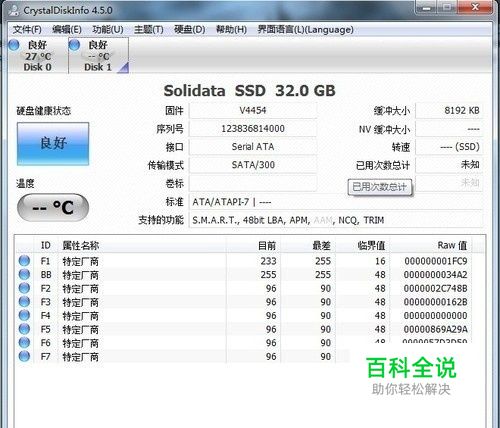Select the F1 特定厂商 attribute name

coord(80,261)
